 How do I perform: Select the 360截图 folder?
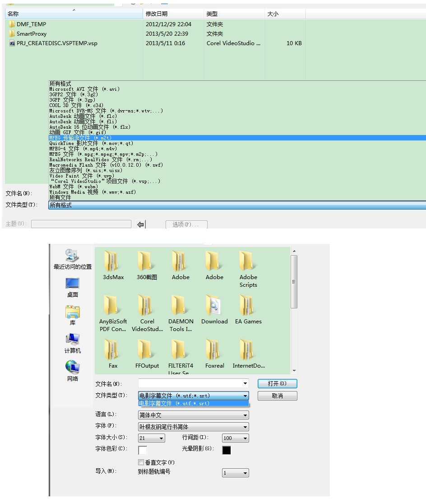(147, 266)
